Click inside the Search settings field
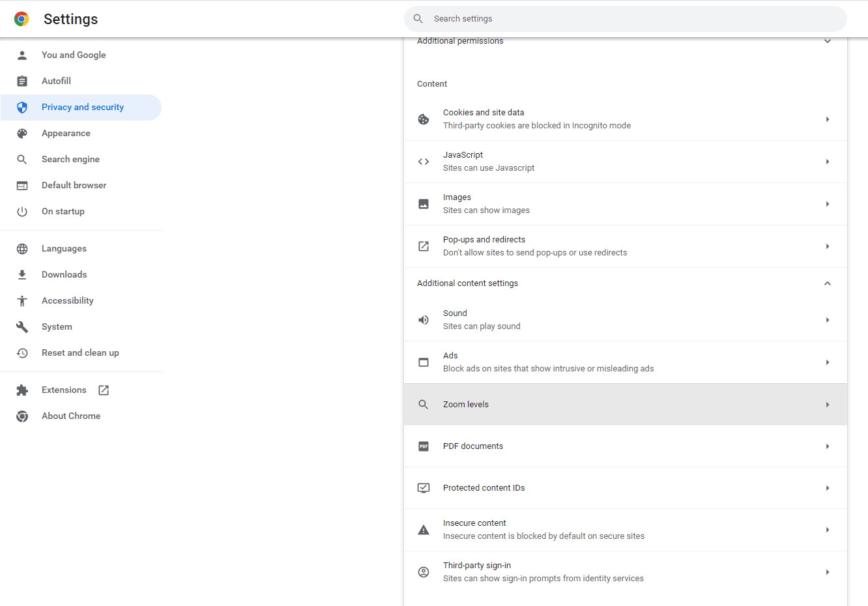Viewport: 868px width, 606px height. coord(626,18)
